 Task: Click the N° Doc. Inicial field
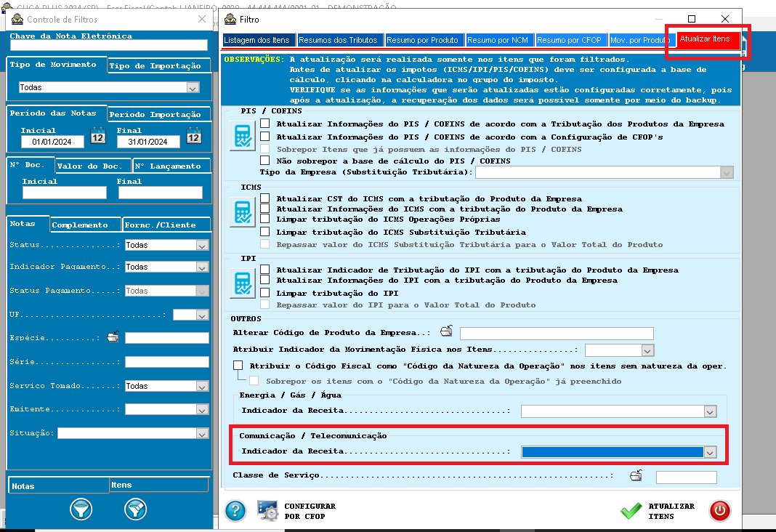[65, 193]
